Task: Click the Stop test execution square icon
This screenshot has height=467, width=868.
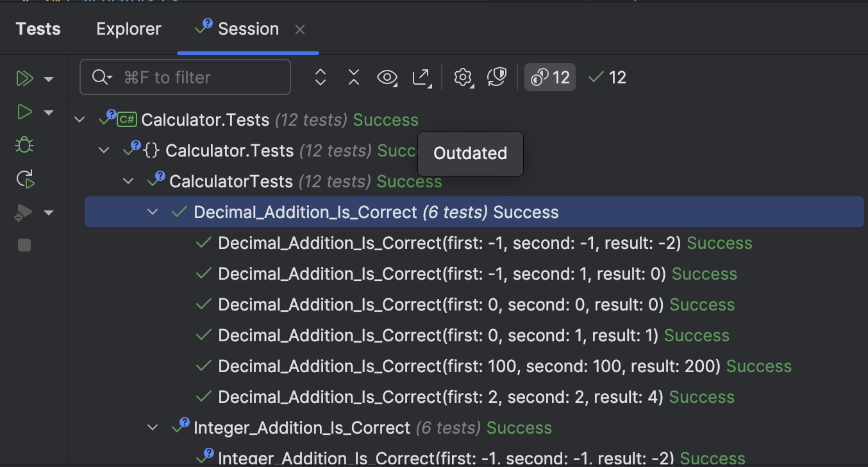Action: (24, 244)
